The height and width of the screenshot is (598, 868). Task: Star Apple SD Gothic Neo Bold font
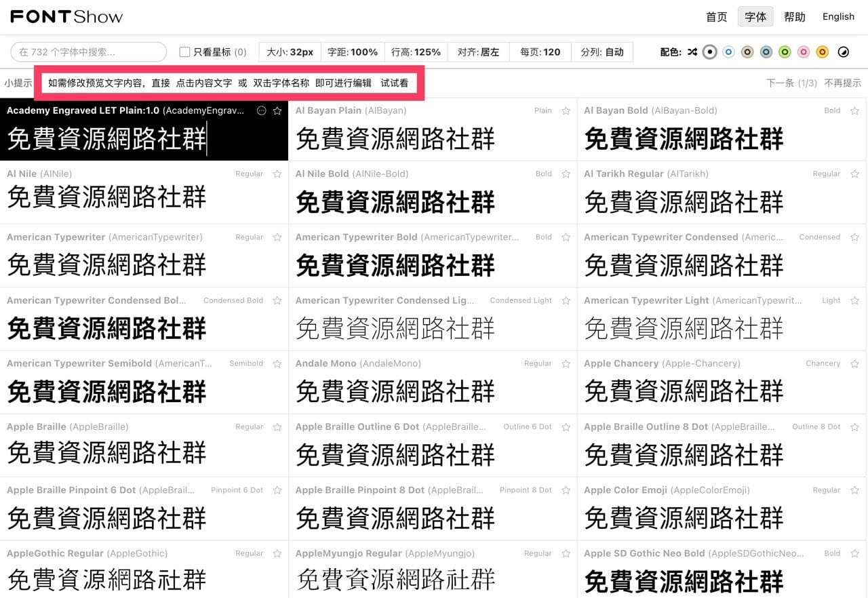click(854, 554)
